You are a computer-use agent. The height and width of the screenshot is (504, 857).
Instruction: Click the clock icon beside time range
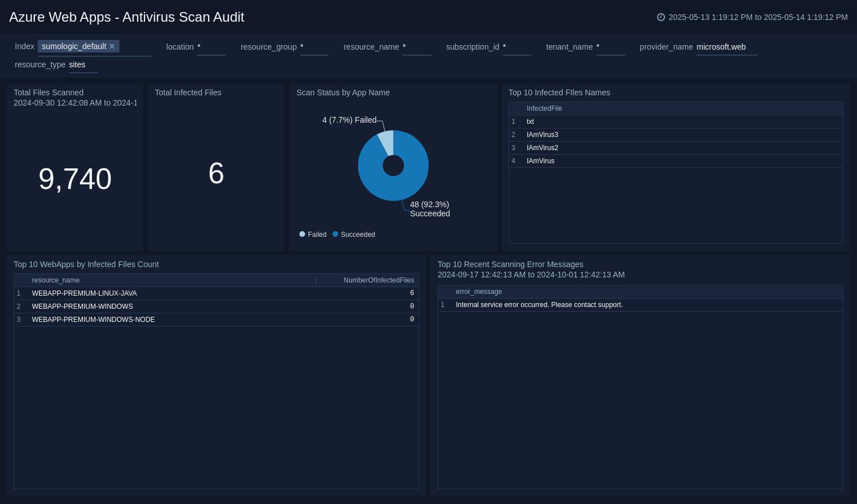(661, 17)
